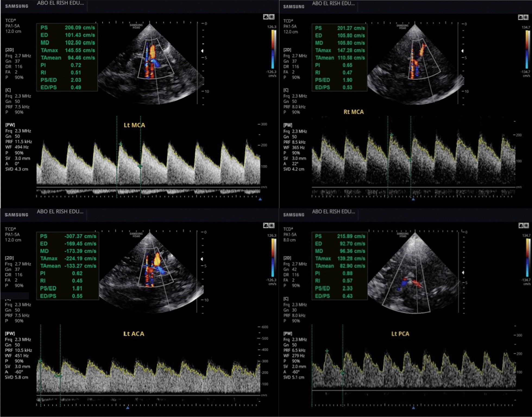The image size is (532, 417).
Task: Click the Gn 42 gain setting
Action: pos(290,269)
